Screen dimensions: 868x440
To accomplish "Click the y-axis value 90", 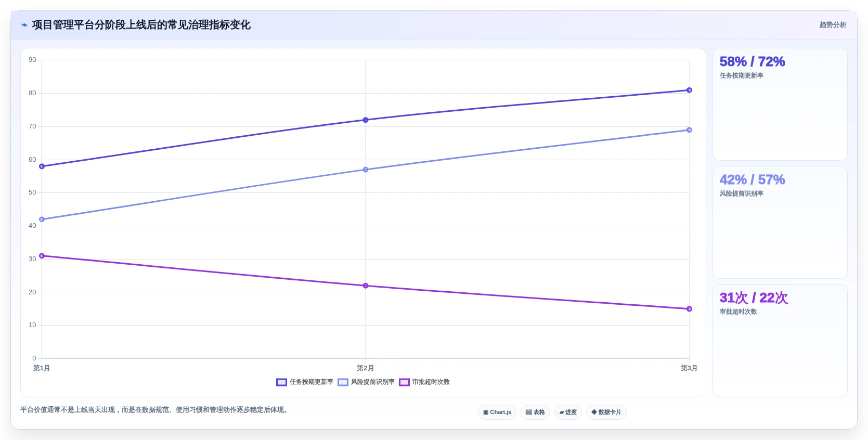I will (x=32, y=60).
